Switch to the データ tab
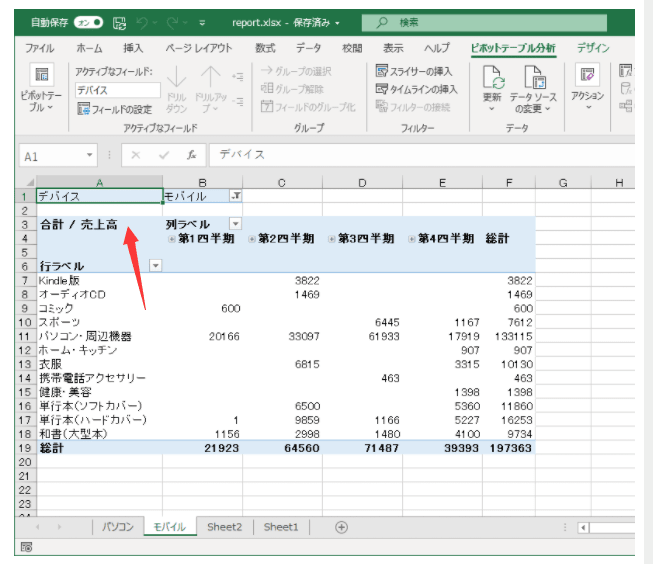The image size is (653, 564). click(x=309, y=48)
